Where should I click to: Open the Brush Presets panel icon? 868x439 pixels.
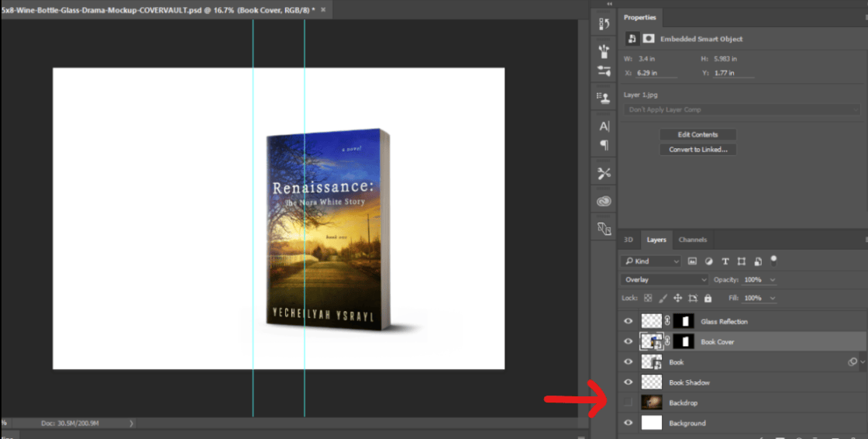coord(604,51)
